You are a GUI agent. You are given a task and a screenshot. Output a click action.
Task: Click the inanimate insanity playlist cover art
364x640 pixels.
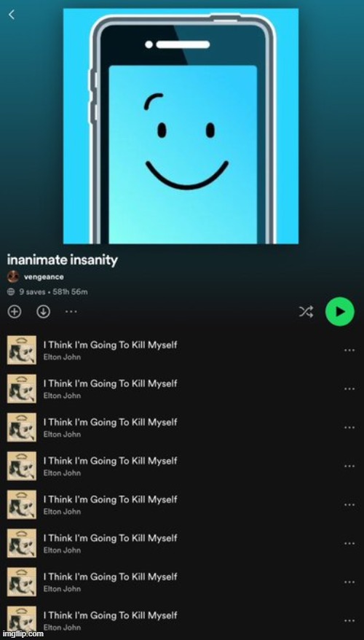181,126
